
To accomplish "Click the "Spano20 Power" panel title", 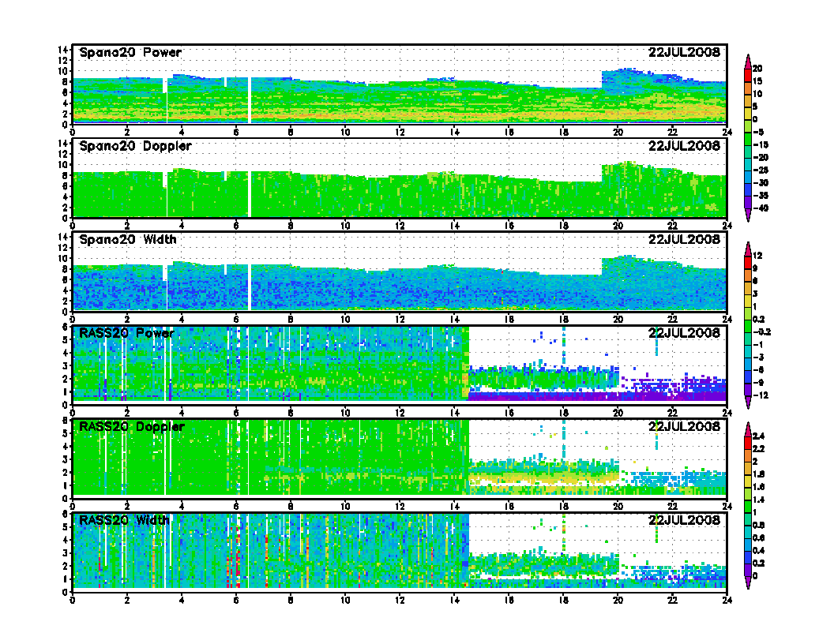I will (x=130, y=53).
